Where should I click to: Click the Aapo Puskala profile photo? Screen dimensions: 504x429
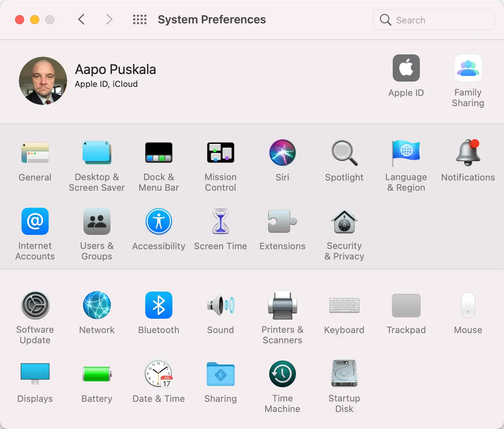(43, 81)
